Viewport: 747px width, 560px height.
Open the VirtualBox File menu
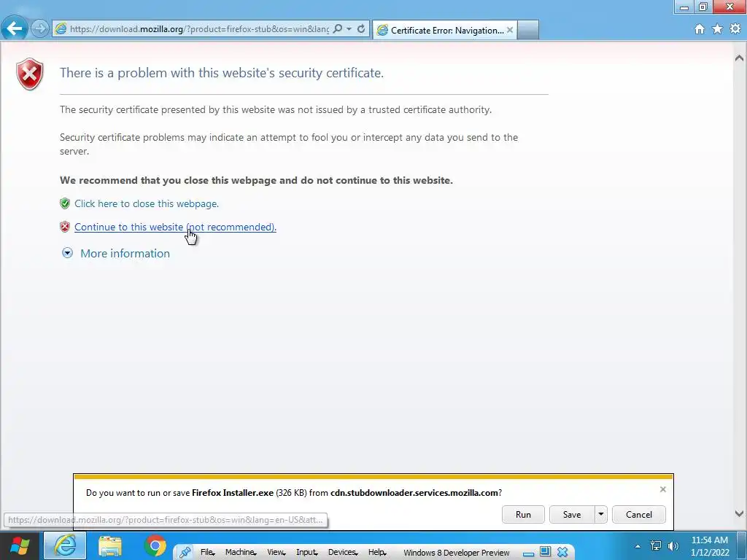pos(207,553)
